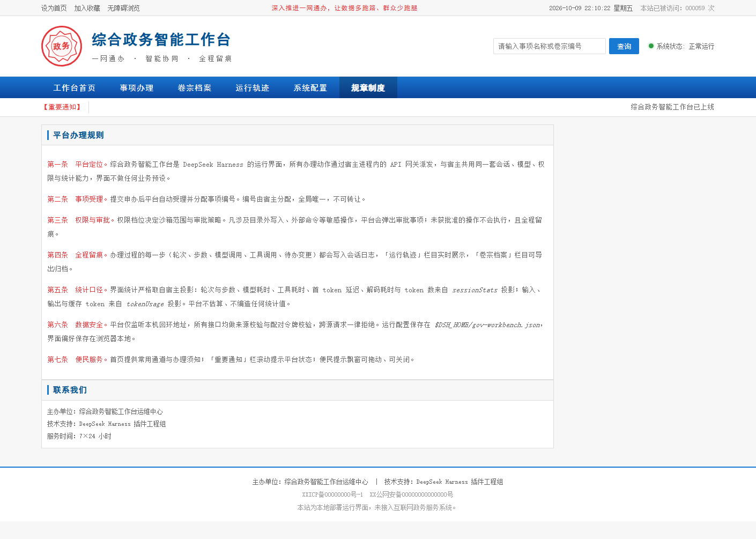Click the 平台办理规则 section heading

tap(78, 135)
